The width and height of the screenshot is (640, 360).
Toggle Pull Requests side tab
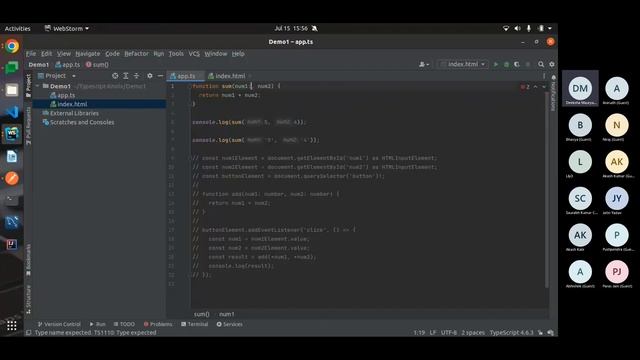(28, 126)
